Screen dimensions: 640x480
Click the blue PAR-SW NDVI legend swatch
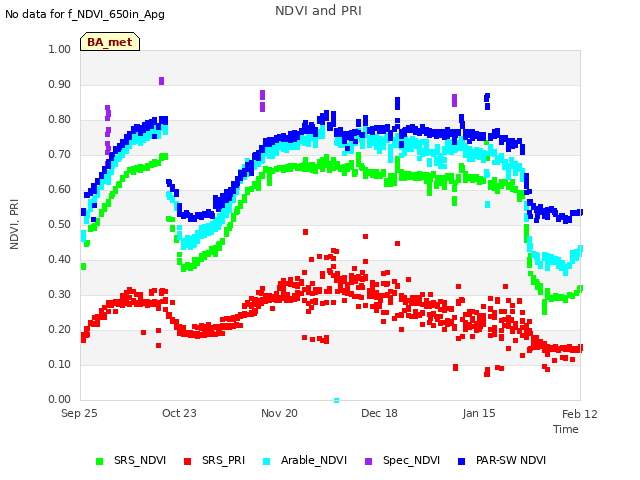[462, 461]
